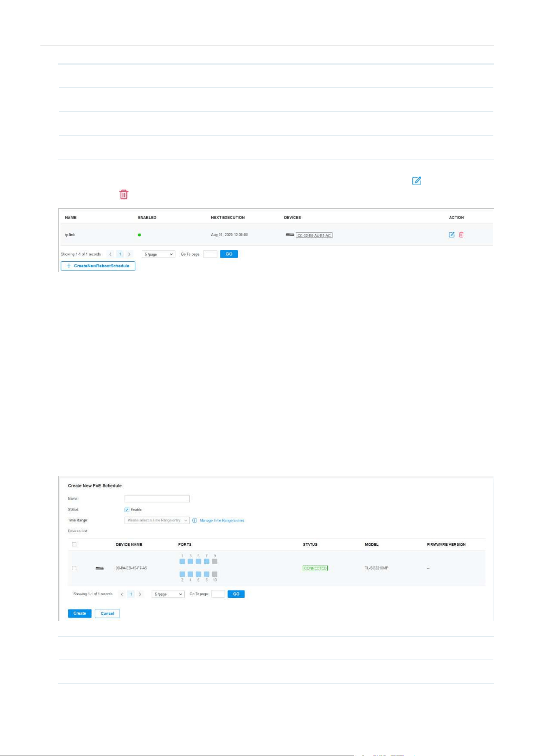Open the 5/page dropdown under the reboot schedule table
The image size is (535, 756).
click(158, 254)
